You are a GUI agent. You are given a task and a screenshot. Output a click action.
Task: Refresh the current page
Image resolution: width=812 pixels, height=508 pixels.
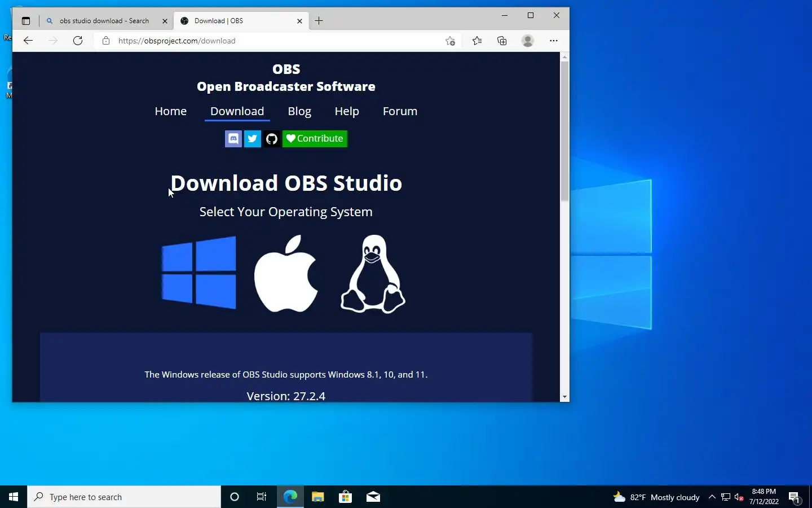point(78,41)
